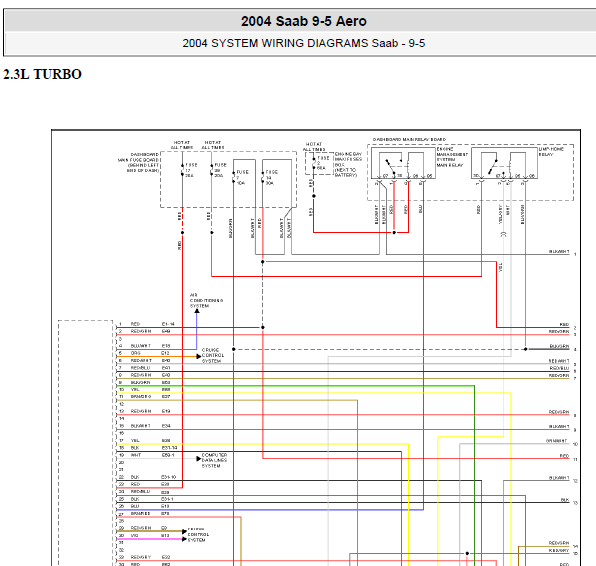Click the "CRUISE CONTROL SYSTEM" label
596x566 pixels.
(213, 355)
